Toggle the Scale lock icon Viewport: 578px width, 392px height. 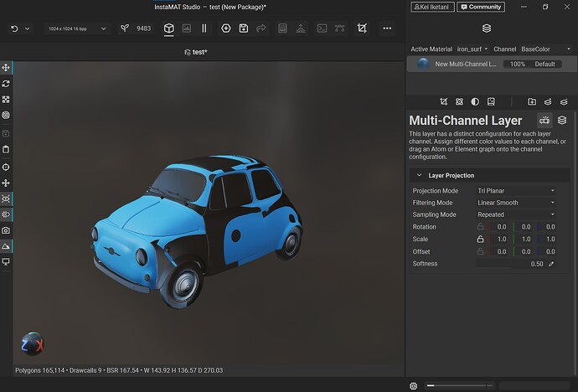click(480, 240)
